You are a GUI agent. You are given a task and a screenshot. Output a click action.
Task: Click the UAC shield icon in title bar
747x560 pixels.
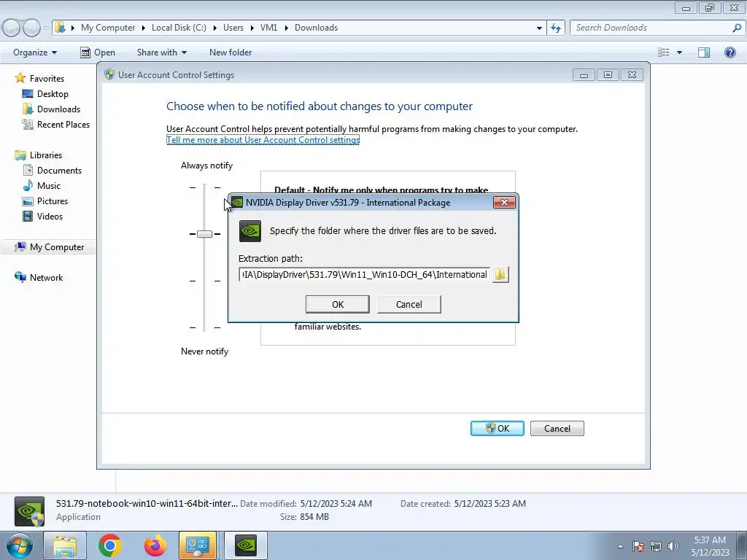click(109, 75)
